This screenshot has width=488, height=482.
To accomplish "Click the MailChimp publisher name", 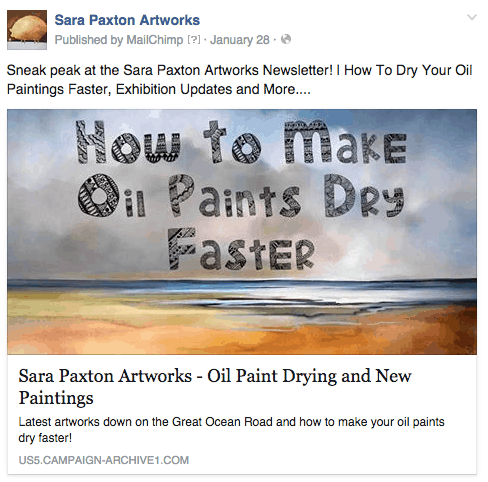I will click(155, 40).
